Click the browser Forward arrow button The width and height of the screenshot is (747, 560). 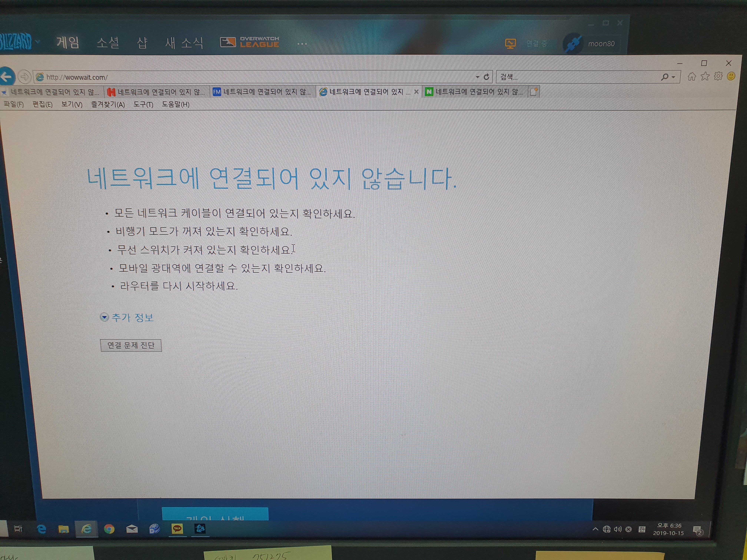[x=24, y=77]
